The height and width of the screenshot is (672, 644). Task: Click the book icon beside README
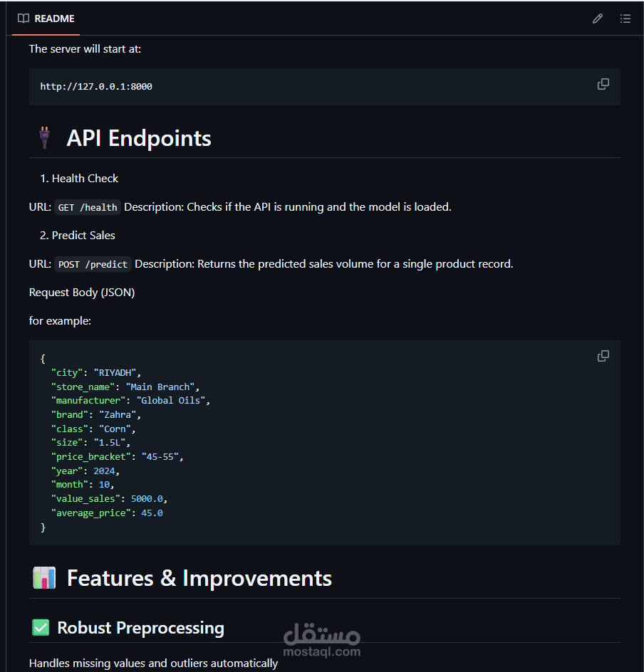click(24, 19)
